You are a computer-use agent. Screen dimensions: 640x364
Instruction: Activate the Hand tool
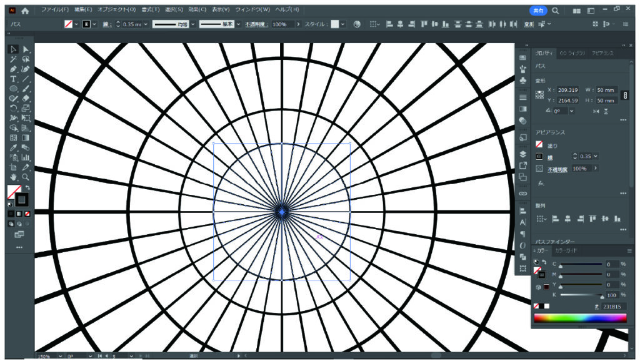(x=13, y=177)
